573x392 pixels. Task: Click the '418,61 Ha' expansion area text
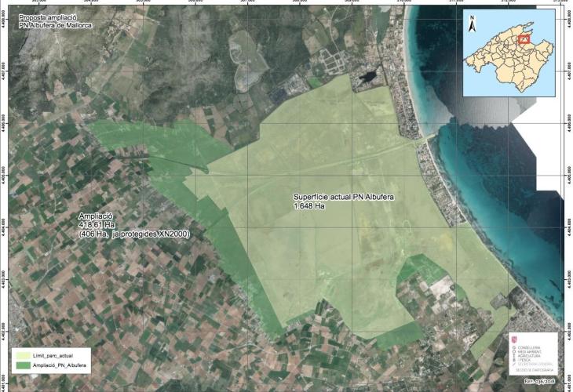click(98, 225)
